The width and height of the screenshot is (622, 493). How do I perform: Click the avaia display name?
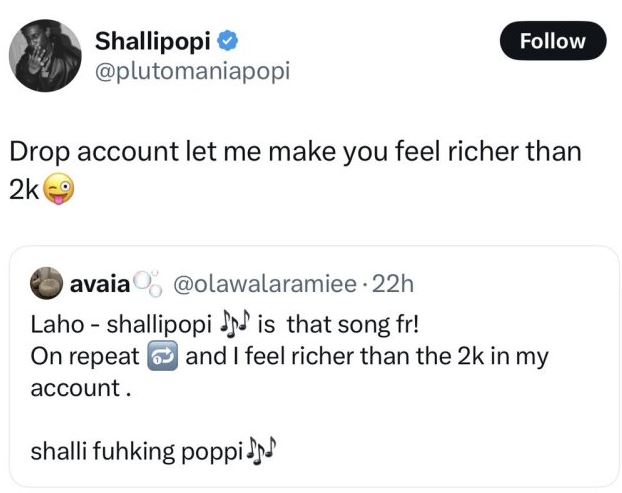100,284
